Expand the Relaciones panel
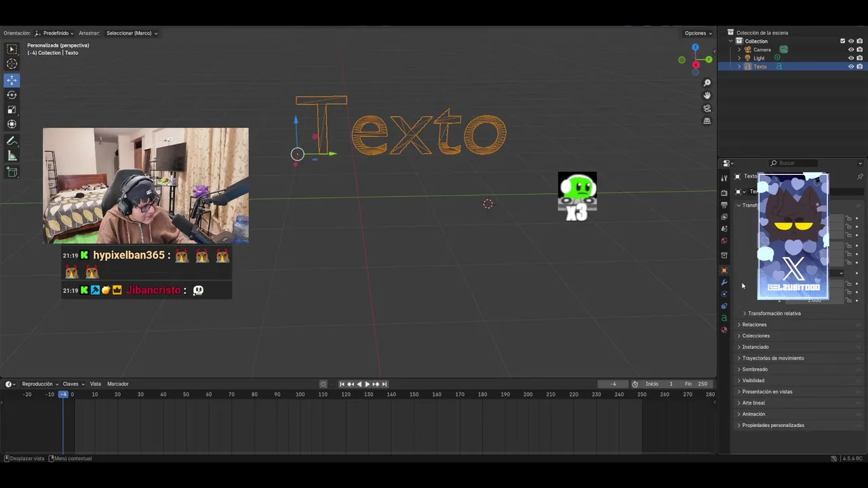Image resolution: width=868 pixels, height=488 pixels. click(x=799, y=325)
